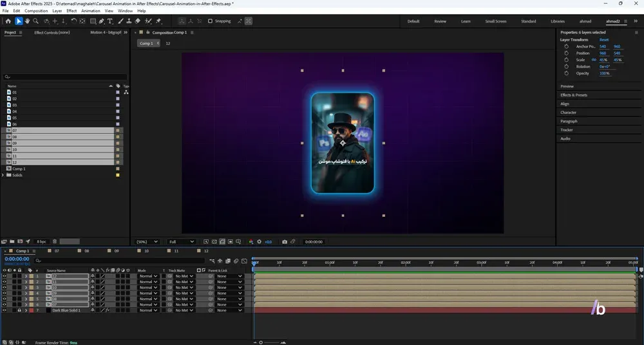Select the Eraser tool
This screenshot has width=644, height=345.
[138, 21]
